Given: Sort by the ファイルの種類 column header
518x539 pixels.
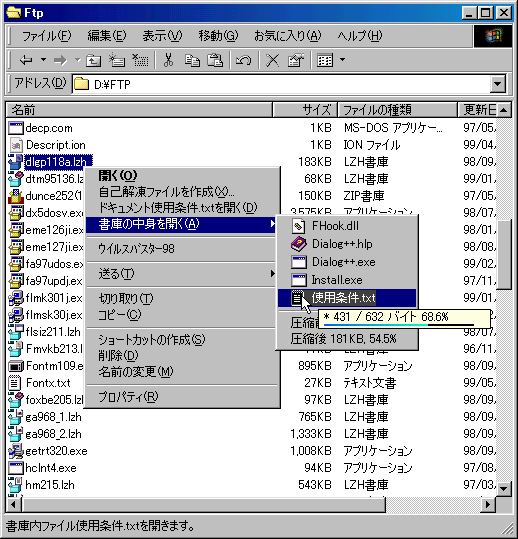Looking at the screenshot, I should click(x=397, y=110).
